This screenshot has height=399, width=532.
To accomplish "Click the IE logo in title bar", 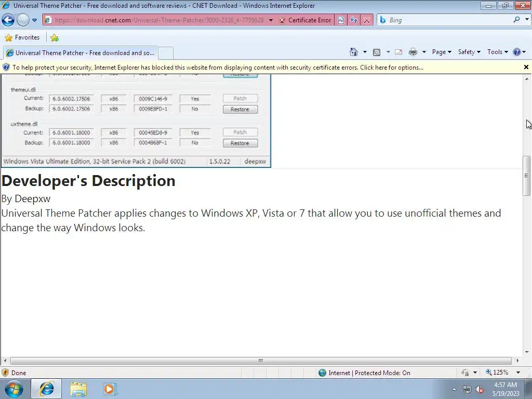I will click(x=6, y=5).
